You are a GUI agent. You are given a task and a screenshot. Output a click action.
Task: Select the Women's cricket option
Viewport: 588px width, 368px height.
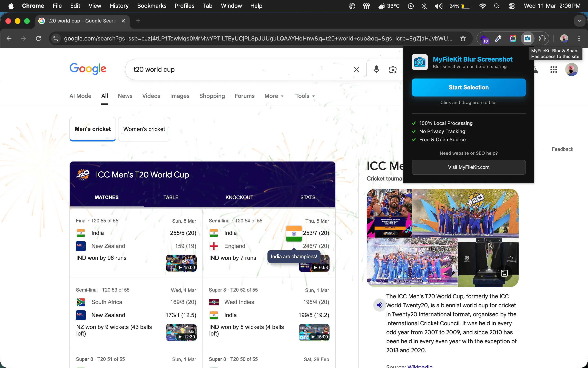click(144, 129)
